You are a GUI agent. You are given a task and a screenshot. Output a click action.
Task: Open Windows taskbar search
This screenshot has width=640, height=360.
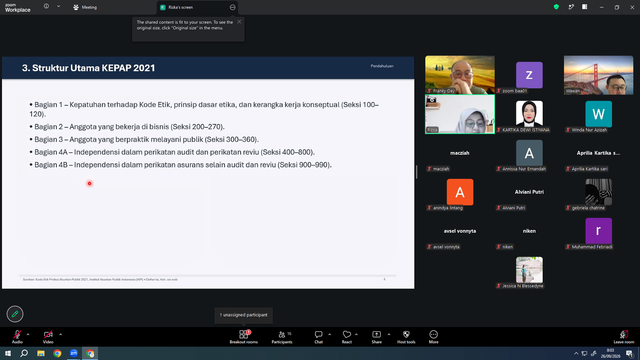pos(24,353)
